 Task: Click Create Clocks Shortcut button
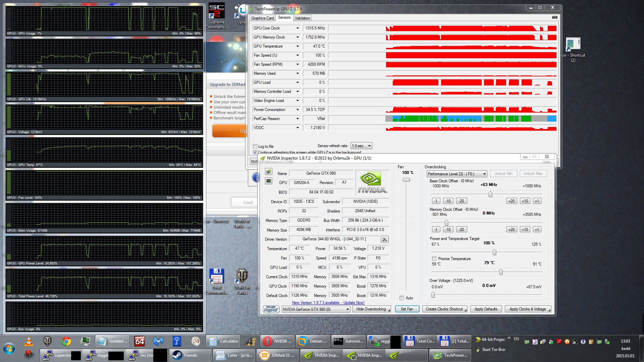(444, 309)
